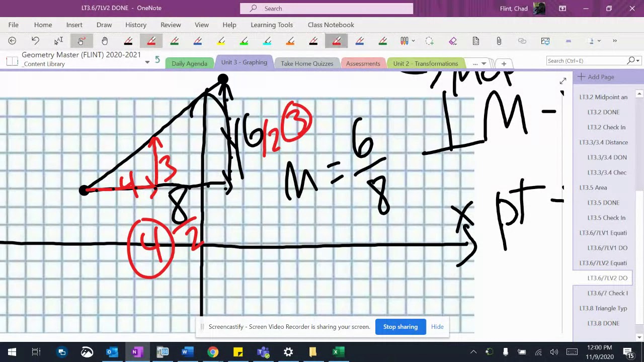This screenshot has height=362, width=644.
Task: Pick the thin blue pen
Action: click(198, 41)
